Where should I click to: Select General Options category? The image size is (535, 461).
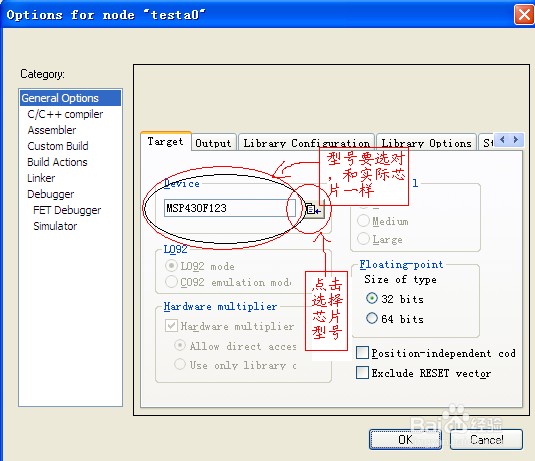tap(70, 98)
